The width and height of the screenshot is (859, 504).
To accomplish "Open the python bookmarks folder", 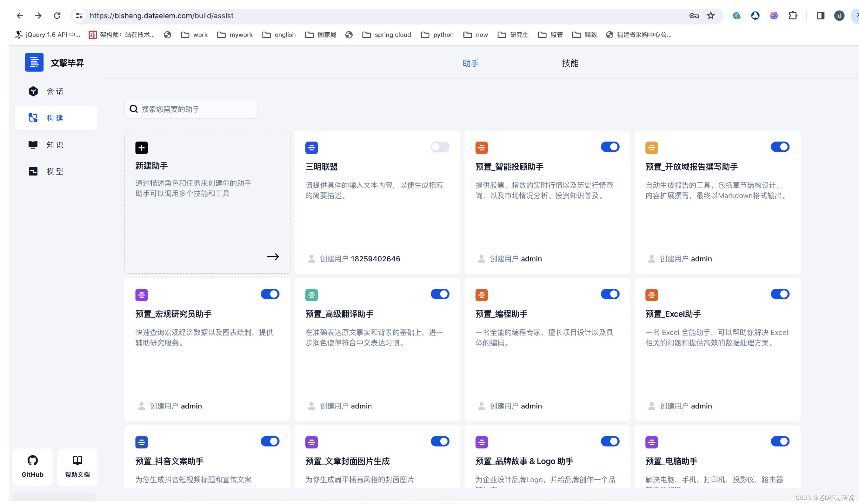I will point(437,35).
